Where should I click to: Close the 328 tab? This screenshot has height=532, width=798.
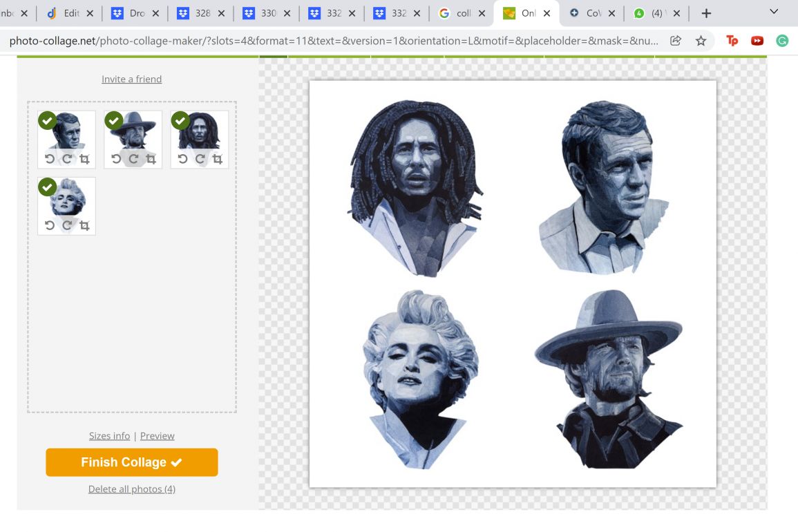221,13
